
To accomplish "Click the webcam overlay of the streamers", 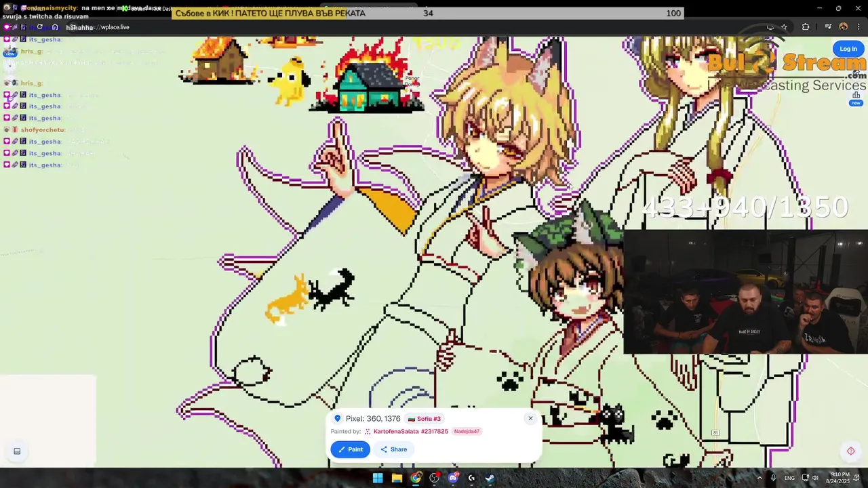I will 746,292.
